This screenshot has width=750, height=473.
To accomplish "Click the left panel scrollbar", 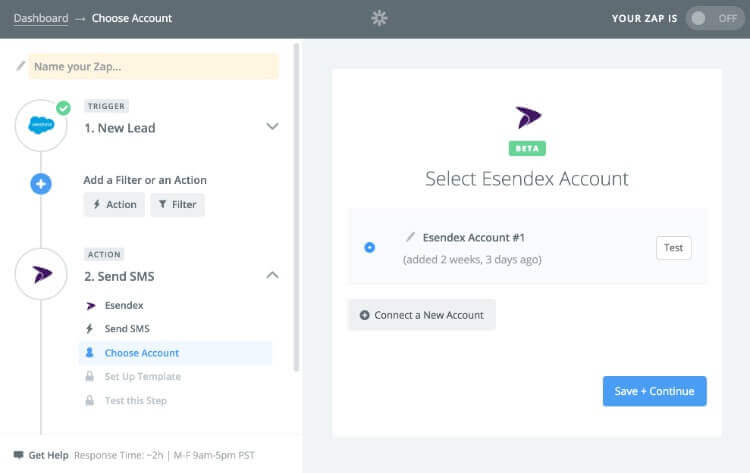I will [296, 207].
